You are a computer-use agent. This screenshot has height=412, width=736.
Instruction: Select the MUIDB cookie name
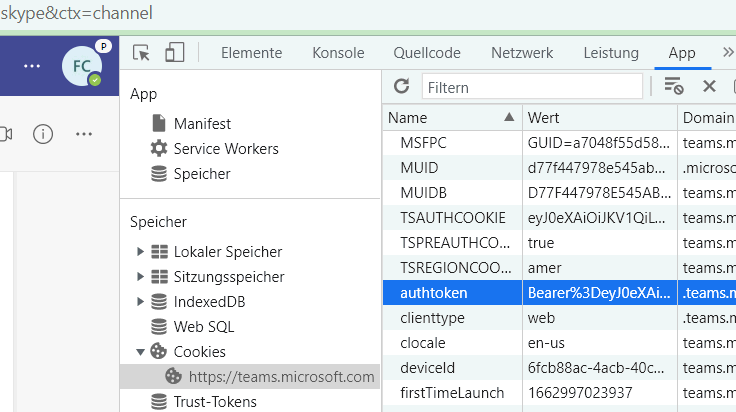(x=423, y=192)
